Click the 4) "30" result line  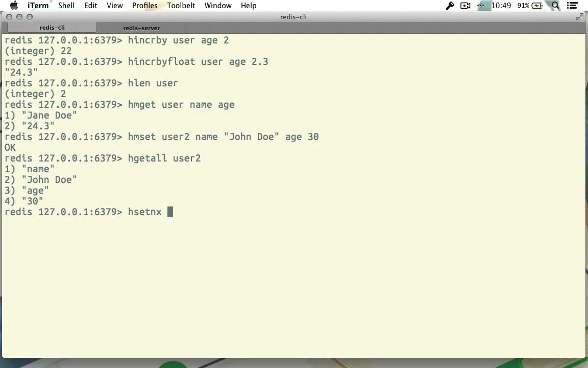tap(23, 201)
